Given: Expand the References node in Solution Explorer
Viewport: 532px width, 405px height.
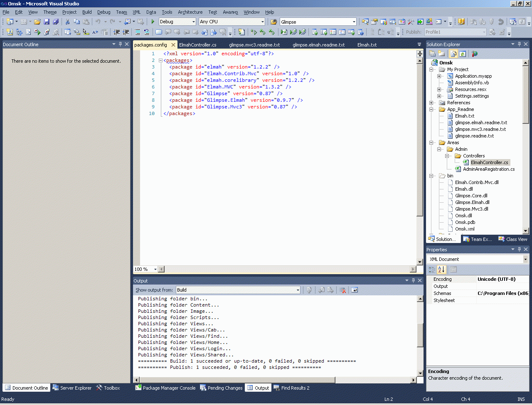Looking at the screenshot, I should (x=431, y=103).
